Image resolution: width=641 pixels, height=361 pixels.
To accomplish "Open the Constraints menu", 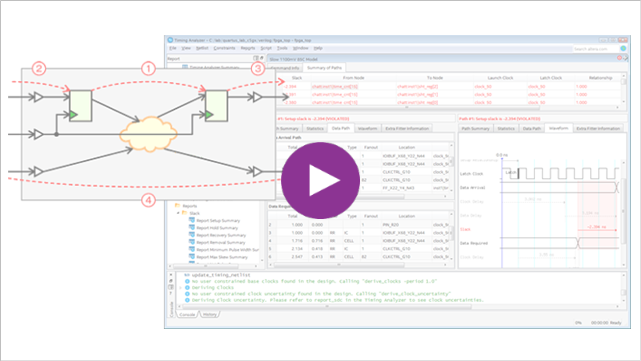I will (224, 48).
